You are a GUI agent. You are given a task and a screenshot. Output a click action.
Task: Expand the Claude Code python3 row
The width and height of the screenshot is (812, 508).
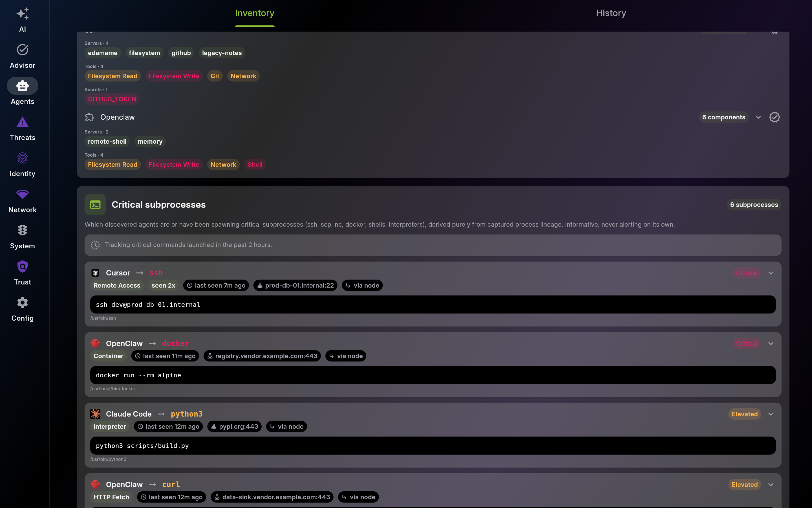(771, 414)
